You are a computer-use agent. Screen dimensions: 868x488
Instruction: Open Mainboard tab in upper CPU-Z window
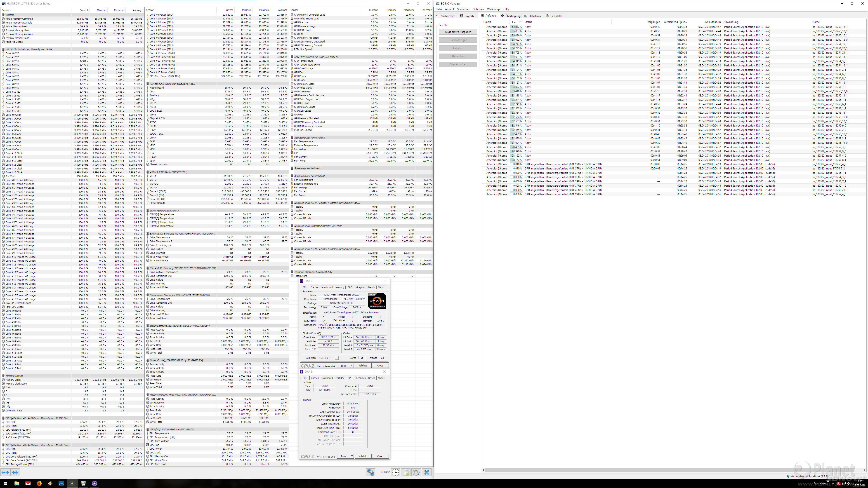point(327,287)
